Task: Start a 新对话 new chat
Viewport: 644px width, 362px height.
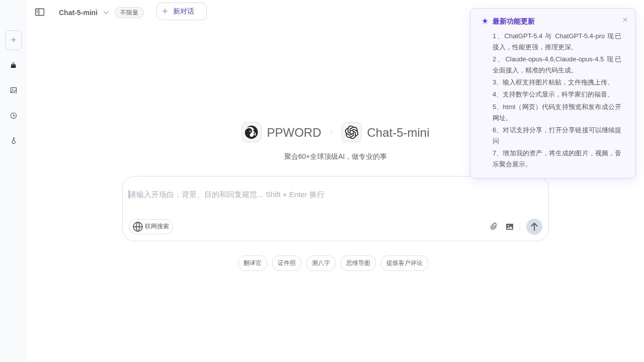Action: pos(182,12)
